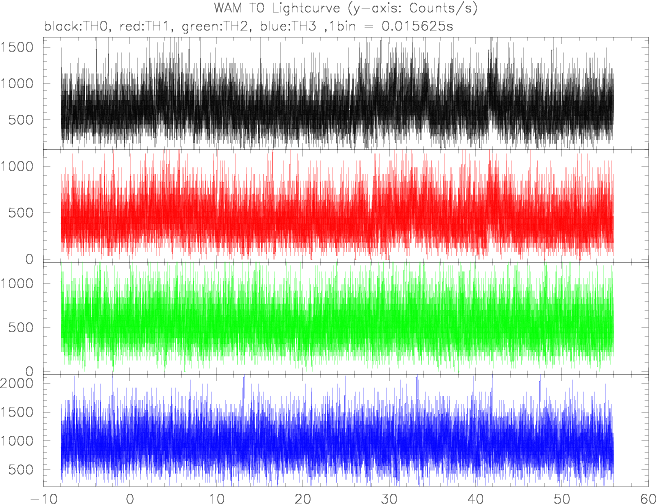The height and width of the screenshot is (504, 657).
Task: Select the 1000 tick on the blue TH3 panel
Action: (x=17, y=441)
